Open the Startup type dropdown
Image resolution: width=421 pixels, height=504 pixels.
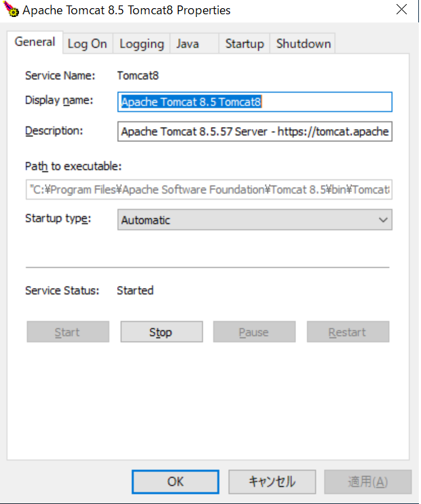[255, 220]
